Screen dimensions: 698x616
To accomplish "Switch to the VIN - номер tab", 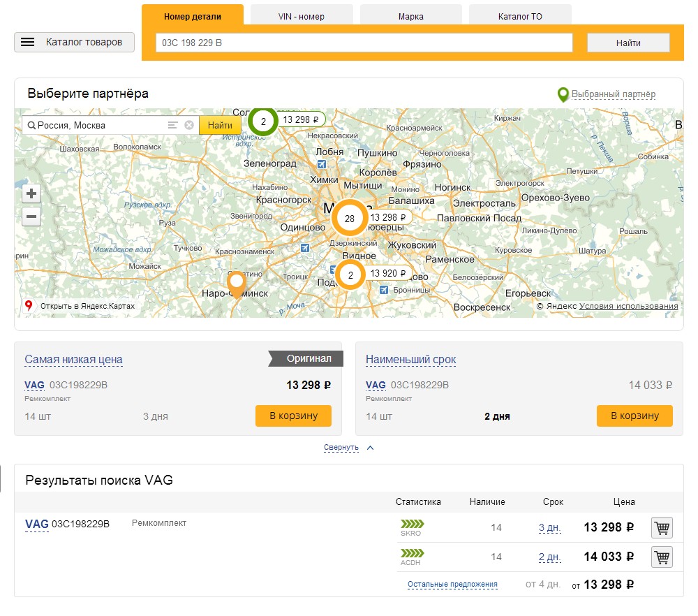I will point(302,17).
